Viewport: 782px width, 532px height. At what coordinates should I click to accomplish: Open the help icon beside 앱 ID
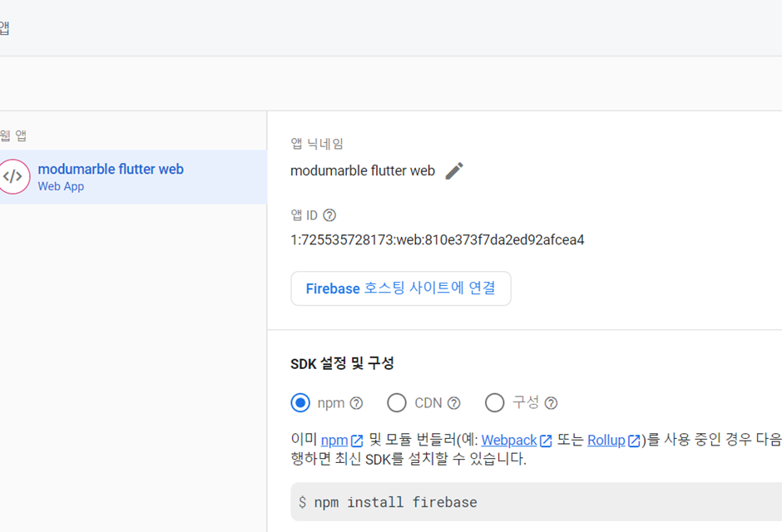coord(329,215)
